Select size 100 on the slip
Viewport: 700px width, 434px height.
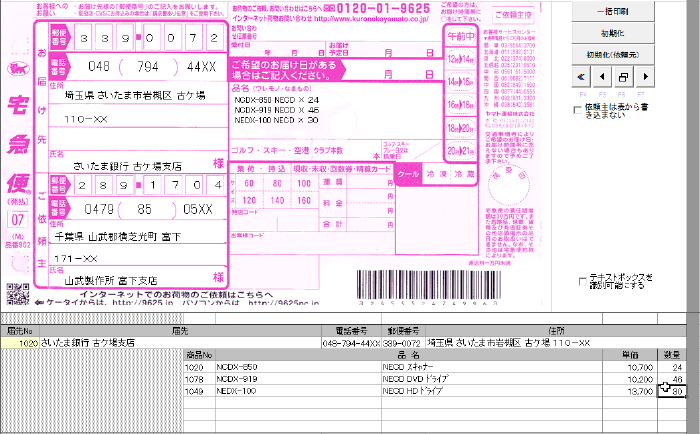tap(304, 183)
